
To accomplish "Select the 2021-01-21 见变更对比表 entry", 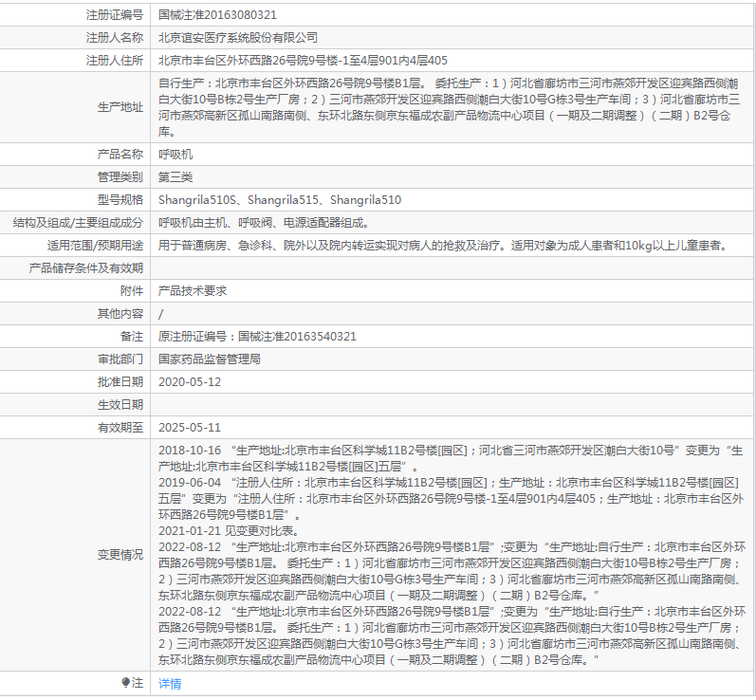I will click(229, 531).
